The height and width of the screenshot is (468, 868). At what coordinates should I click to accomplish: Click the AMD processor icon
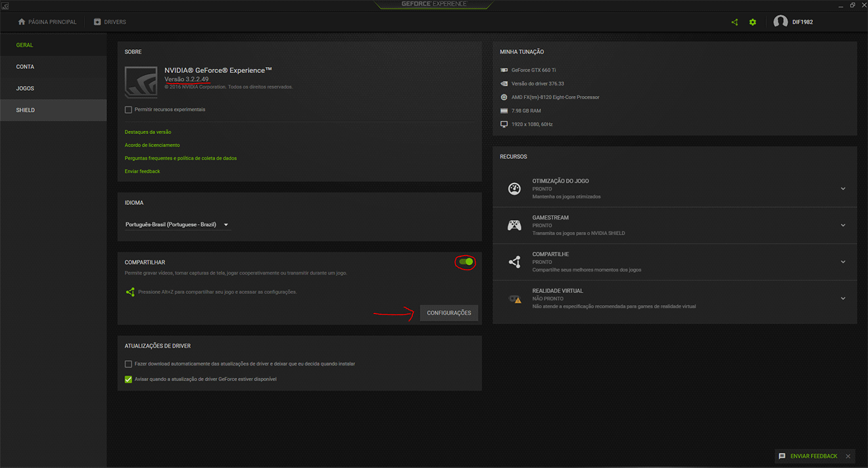click(x=504, y=97)
